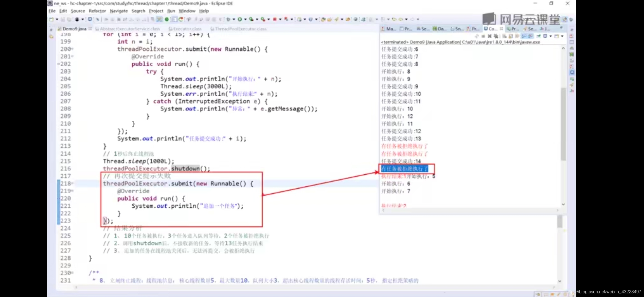Screen dimensions: 644x297
Task: Click the editor's horizontal scrollbar
Action: tap(315, 287)
